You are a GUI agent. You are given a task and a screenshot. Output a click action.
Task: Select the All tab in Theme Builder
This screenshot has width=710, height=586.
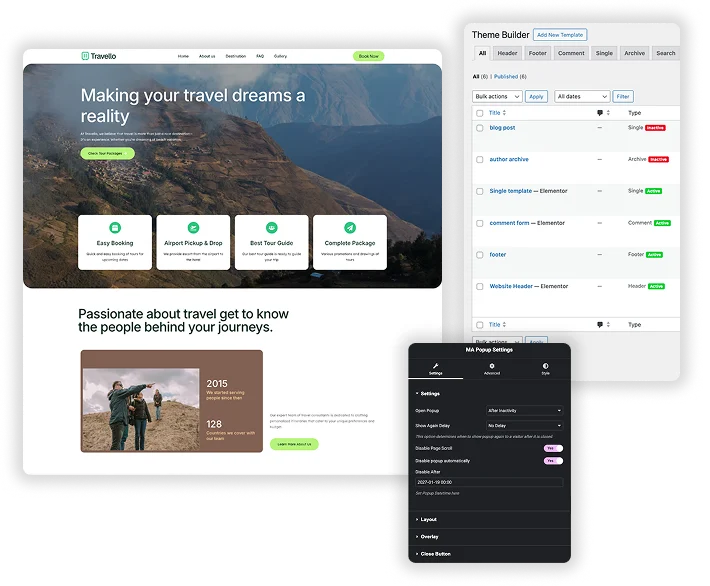482,53
